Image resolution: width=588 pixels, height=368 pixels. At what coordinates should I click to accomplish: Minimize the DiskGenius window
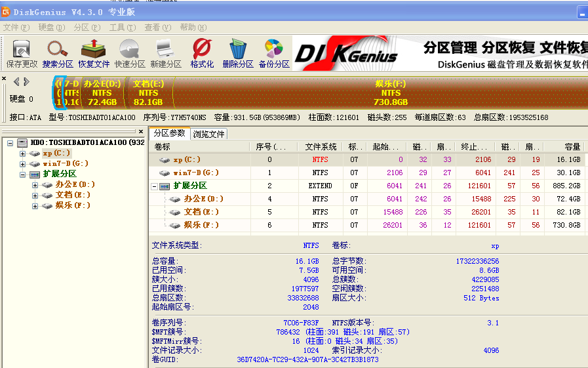coord(582,12)
